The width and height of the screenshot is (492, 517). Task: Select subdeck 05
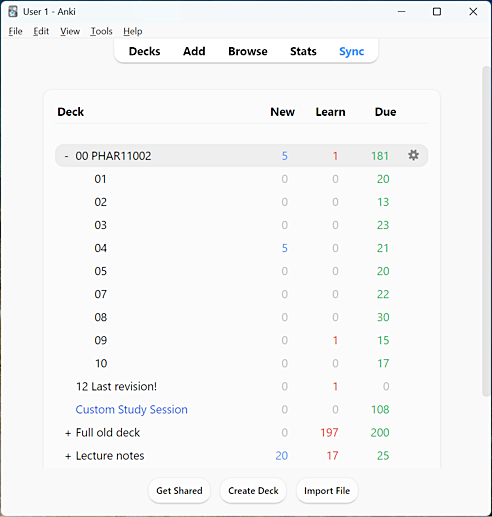point(100,271)
